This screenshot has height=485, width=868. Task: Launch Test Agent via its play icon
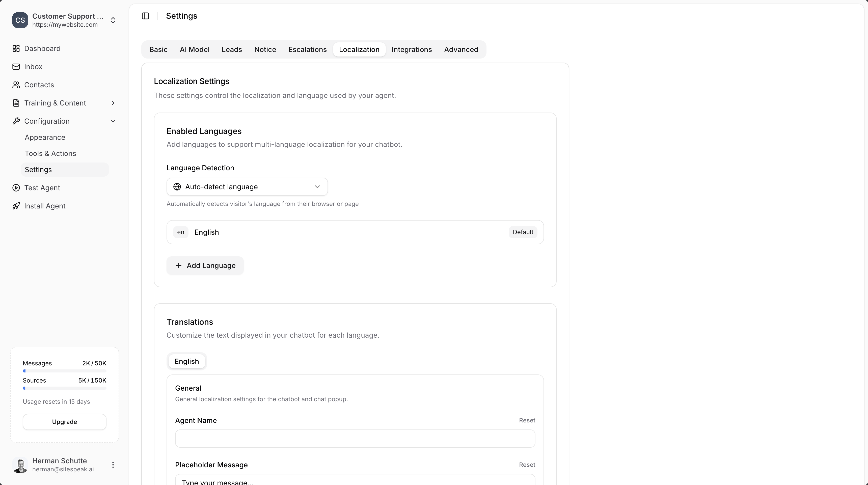(x=16, y=188)
